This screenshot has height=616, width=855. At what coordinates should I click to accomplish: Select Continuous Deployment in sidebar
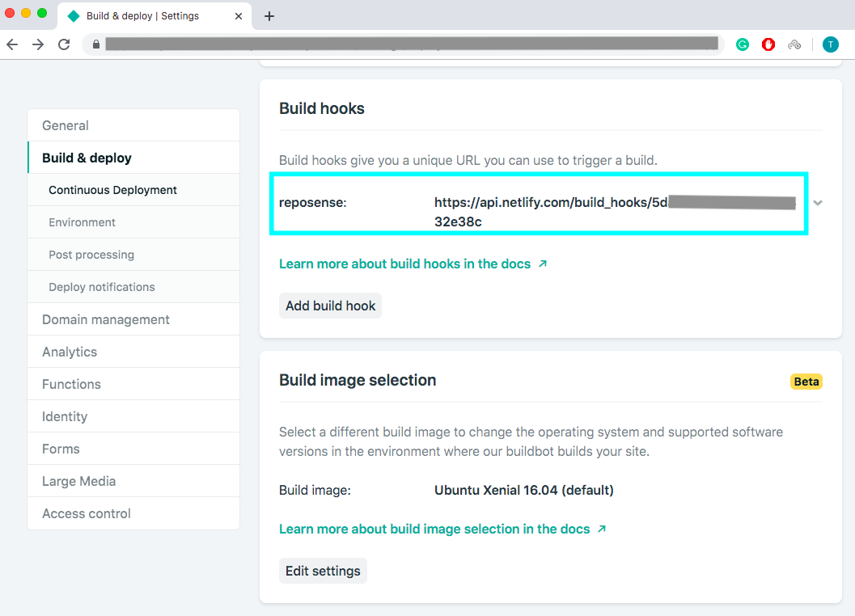point(112,190)
